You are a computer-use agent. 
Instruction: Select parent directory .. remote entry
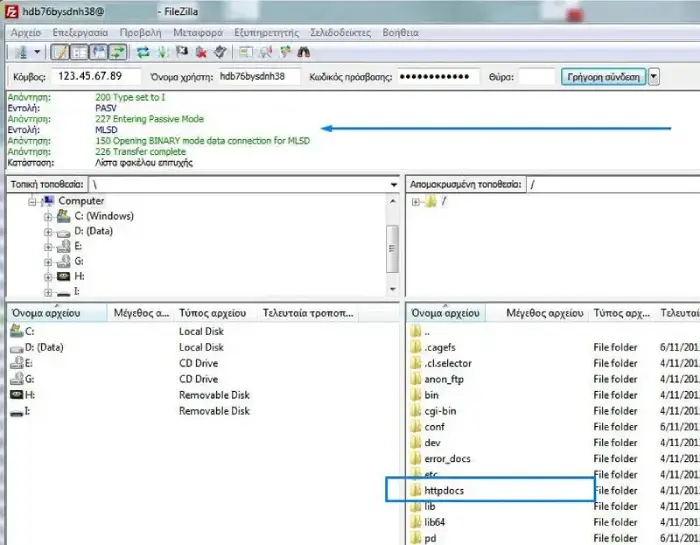pyautogui.click(x=427, y=332)
